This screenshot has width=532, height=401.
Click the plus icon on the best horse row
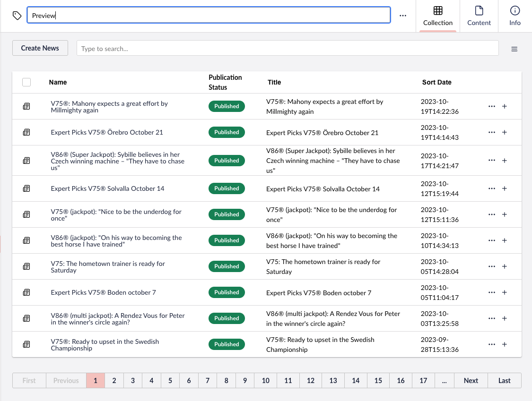click(x=505, y=240)
